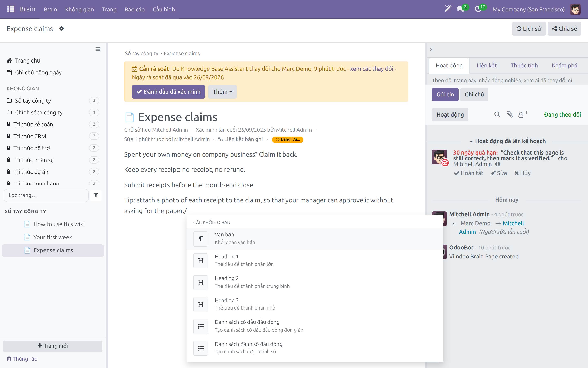Switch to the Thuộc tính tab
Viewport: 588px width, 368px height.
pyautogui.click(x=524, y=65)
